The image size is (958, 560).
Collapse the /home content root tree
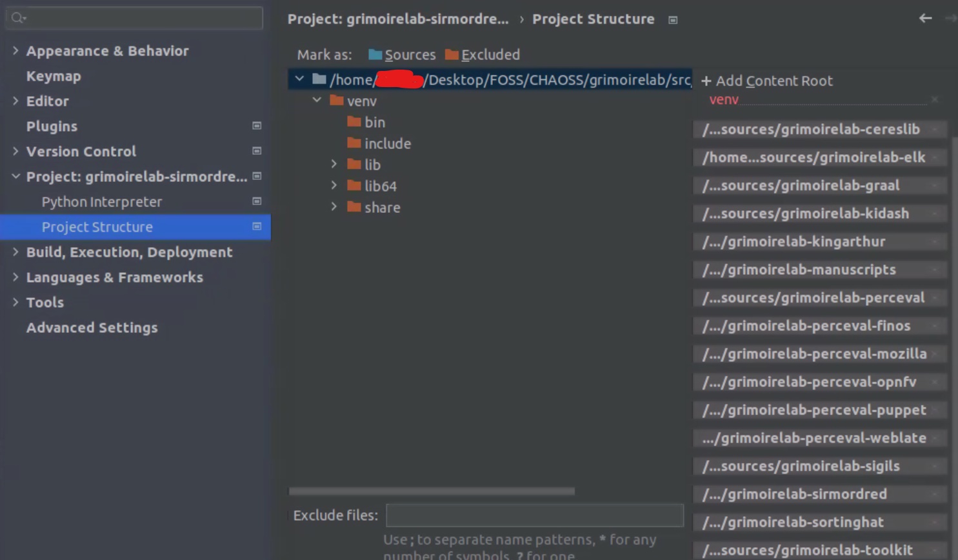[x=299, y=79]
